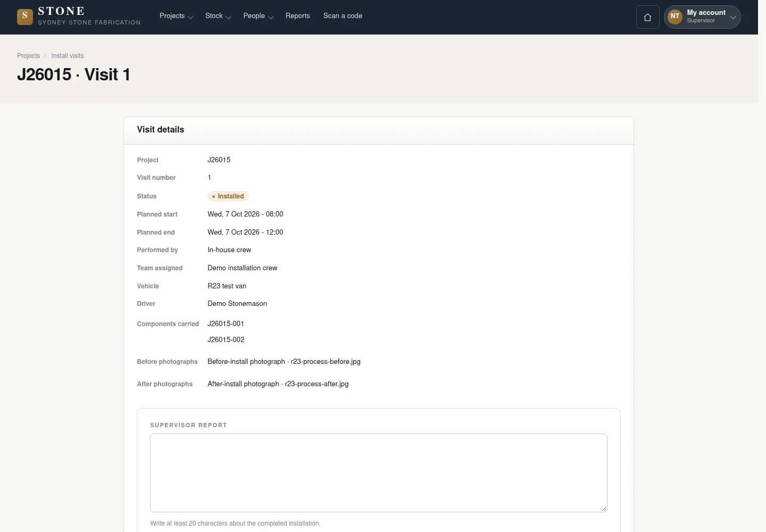
Task: Click the Sydney Stone Fabrication brand name
Action: 89,22
